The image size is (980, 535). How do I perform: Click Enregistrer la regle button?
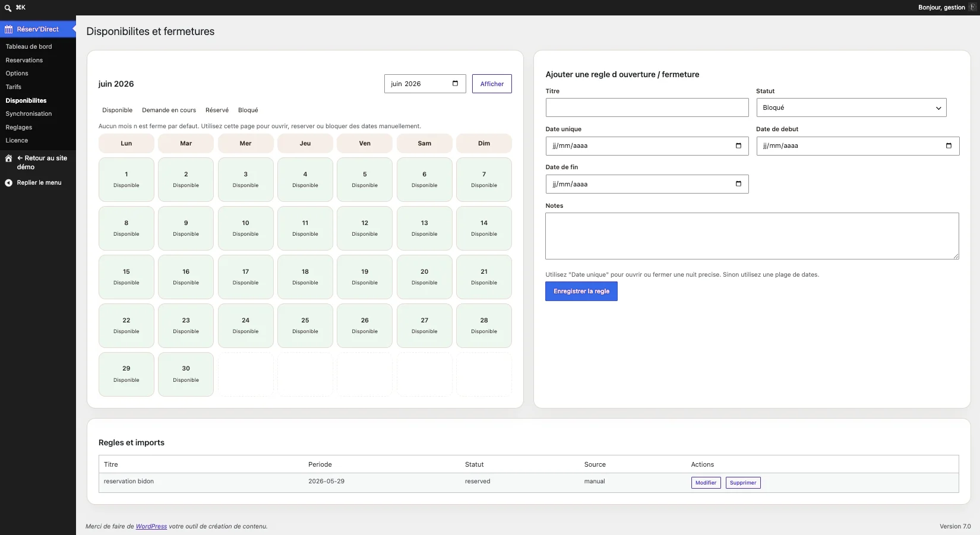(x=581, y=292)
